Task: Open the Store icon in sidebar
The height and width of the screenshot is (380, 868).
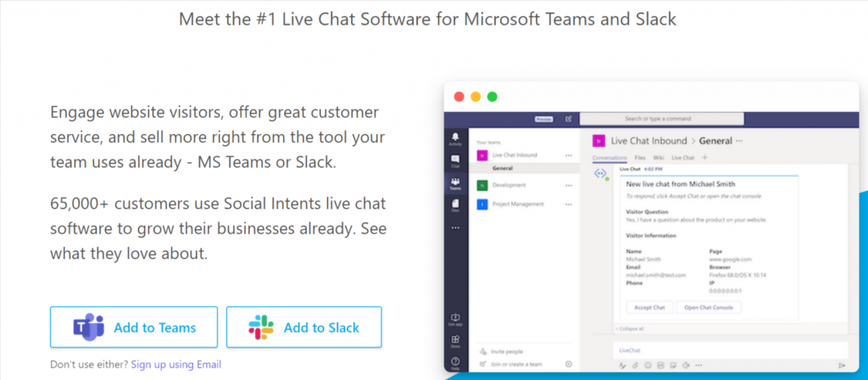Action: pyautogui.click(x=455, y=342)
